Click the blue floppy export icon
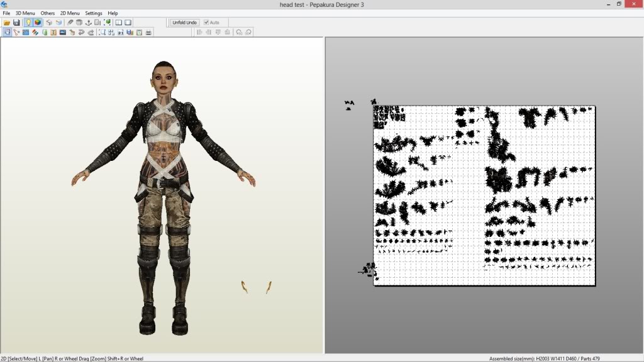644x362 pixels. [x=130, y=33]
